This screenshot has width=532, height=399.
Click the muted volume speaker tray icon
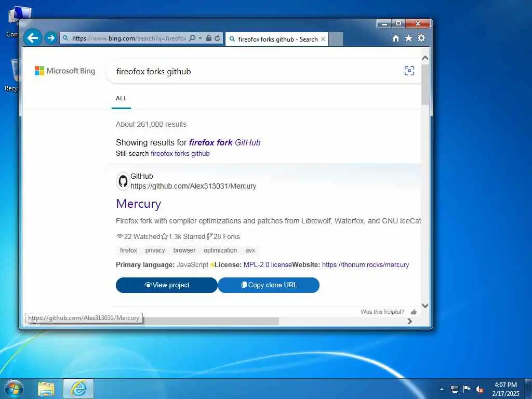pyautogui.click(x=480, y=390)
